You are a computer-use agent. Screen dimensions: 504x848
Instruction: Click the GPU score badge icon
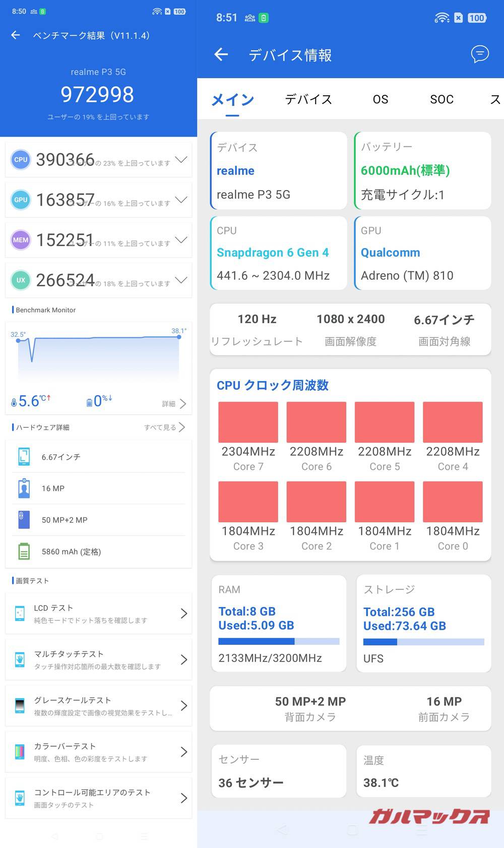21,200
